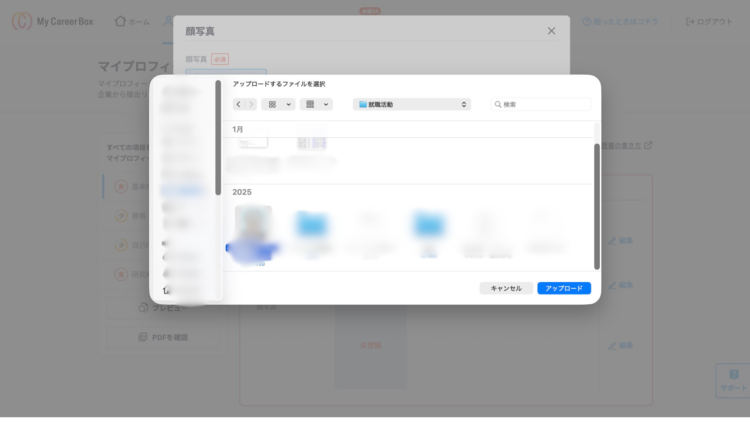750x422 pixels.
Task: Open the ホーム home tab
Action: click(x=132, y=22)
